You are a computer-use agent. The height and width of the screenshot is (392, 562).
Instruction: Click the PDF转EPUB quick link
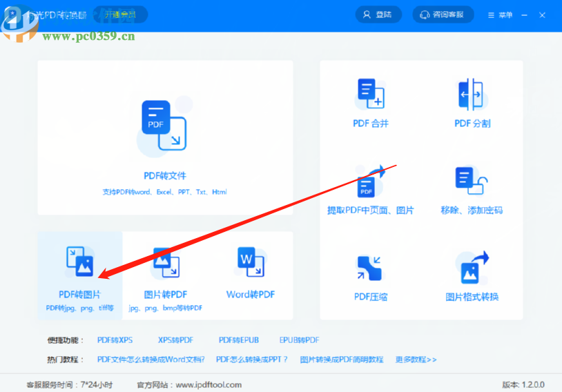(x=239, y=340)
